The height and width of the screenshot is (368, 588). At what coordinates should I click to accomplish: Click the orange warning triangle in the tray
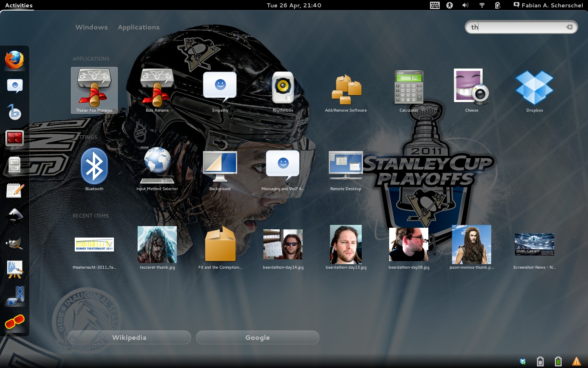point(577,361)
